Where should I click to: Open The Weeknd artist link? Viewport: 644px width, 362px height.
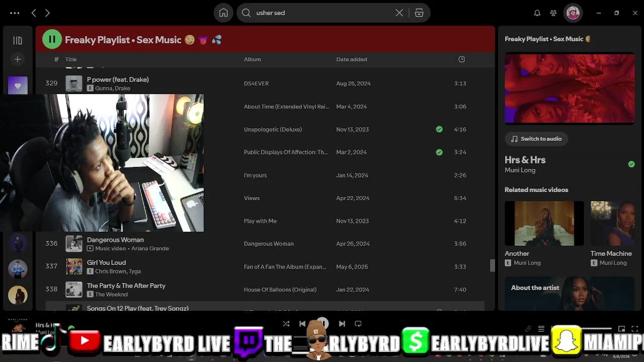112,295
